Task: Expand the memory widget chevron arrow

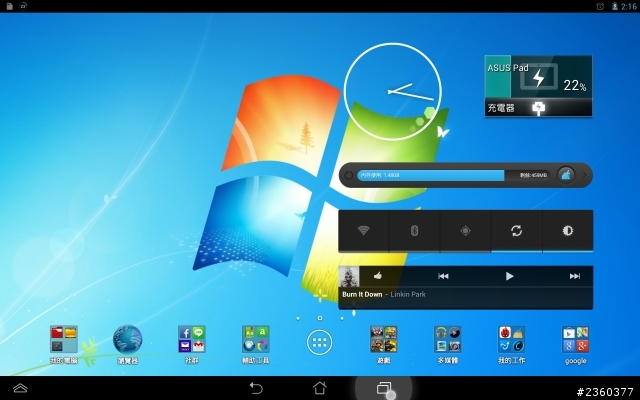Action: (584, 175)
